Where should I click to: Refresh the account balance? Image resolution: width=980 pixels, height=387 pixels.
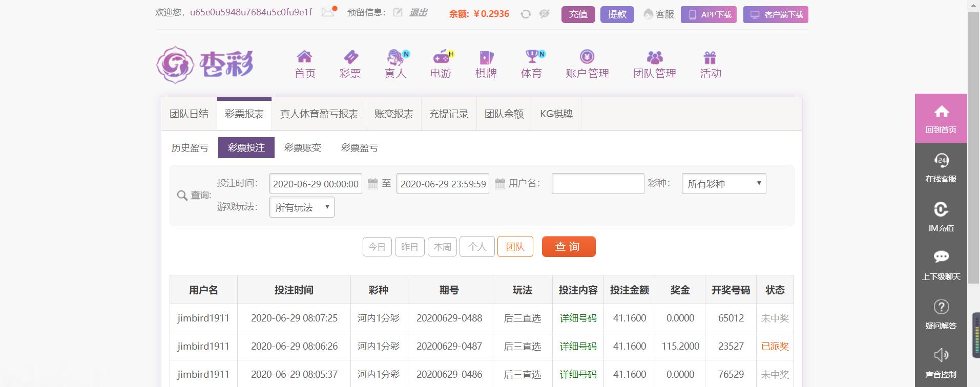coord(526,14)
